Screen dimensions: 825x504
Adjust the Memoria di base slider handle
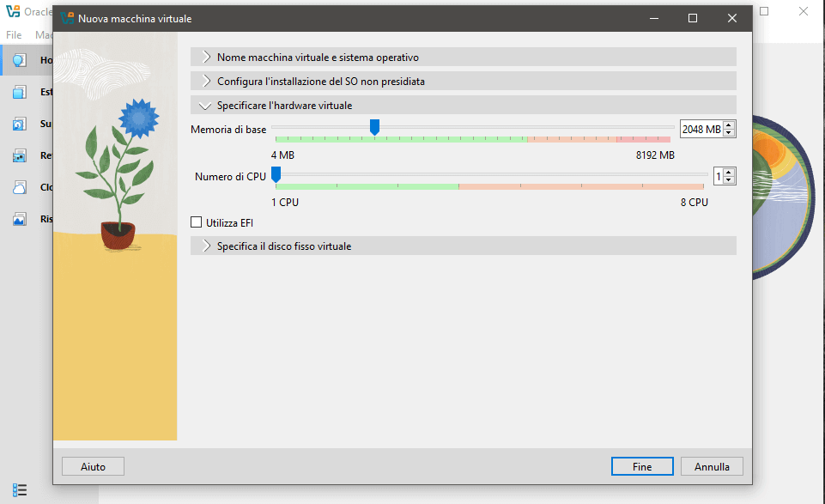tap(374, 126)
